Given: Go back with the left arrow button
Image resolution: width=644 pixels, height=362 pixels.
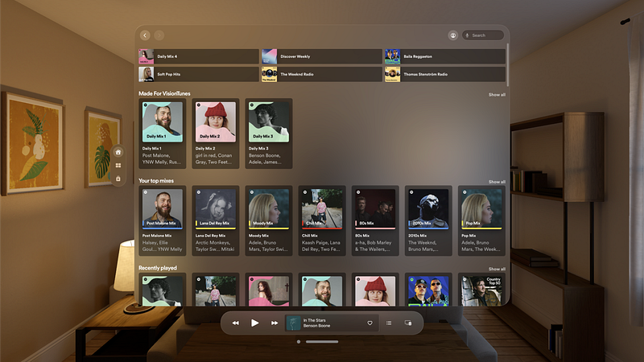Looking at the screenshot, I should pos(145,35).
